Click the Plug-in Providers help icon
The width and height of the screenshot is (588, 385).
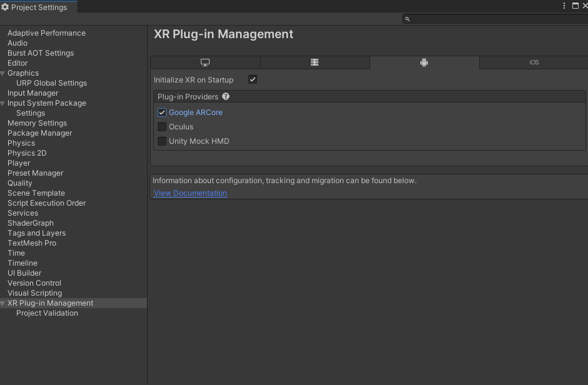coord(226,97)
